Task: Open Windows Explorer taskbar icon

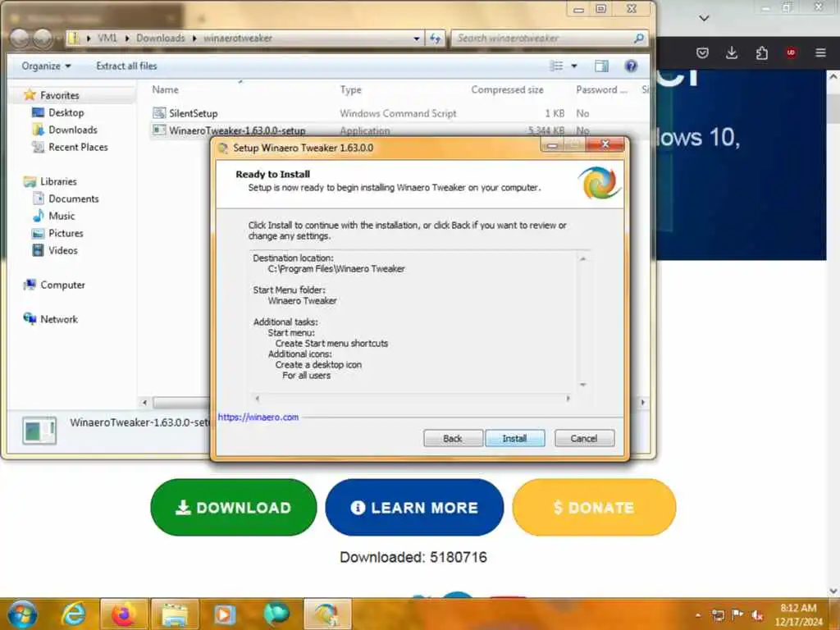Action: [x=175, y=614]
